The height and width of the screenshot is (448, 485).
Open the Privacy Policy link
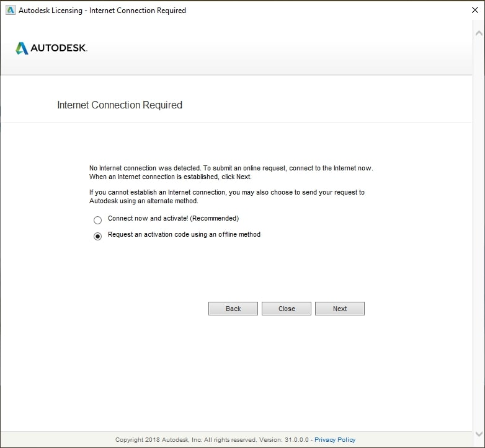point(335,440)
